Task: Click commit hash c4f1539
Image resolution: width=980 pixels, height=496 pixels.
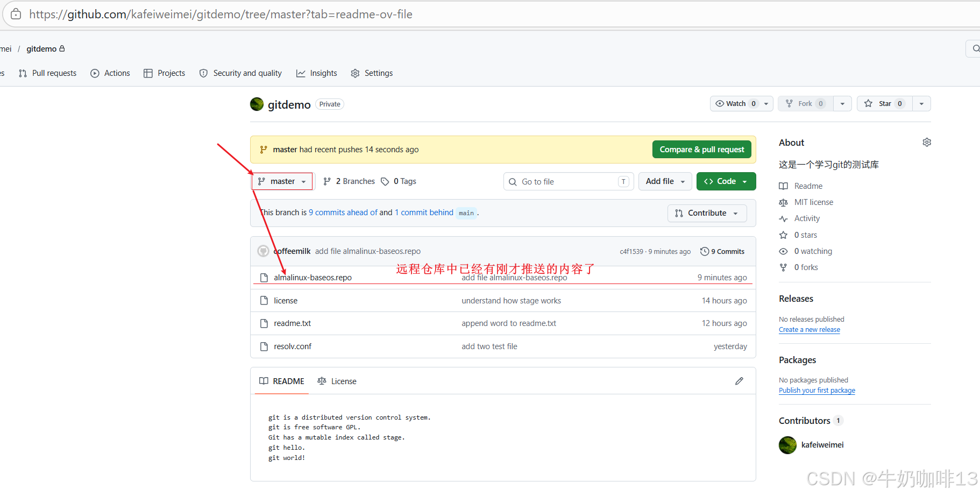Action: 631,252
